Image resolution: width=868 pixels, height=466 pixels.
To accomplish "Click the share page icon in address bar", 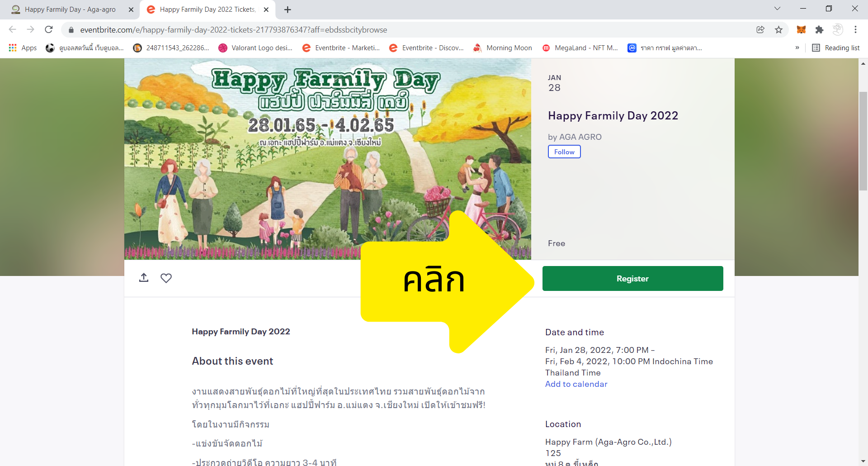I will click(x=760, y=30).
